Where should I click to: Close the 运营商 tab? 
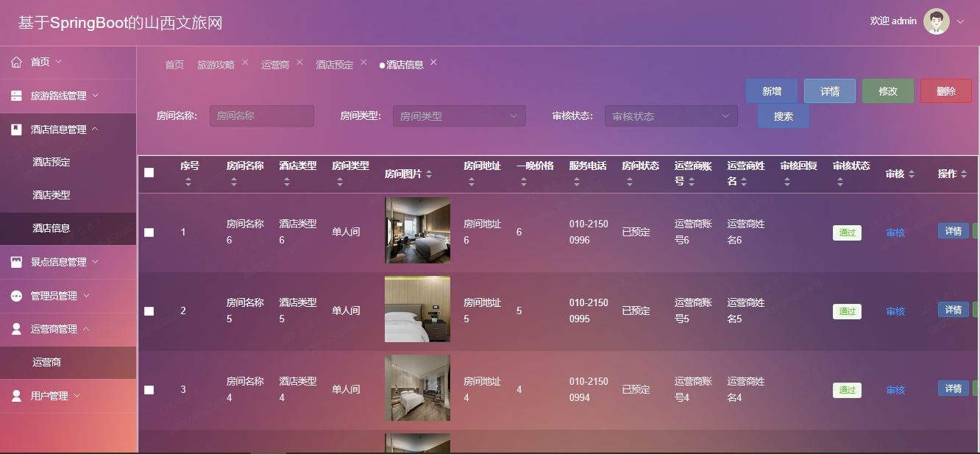tap(299, 63)
